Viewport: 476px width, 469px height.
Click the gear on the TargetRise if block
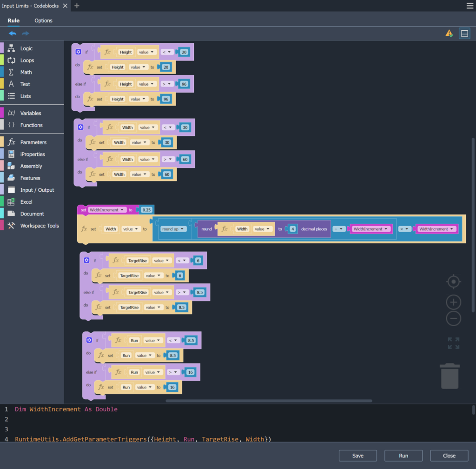click(86, 260)
